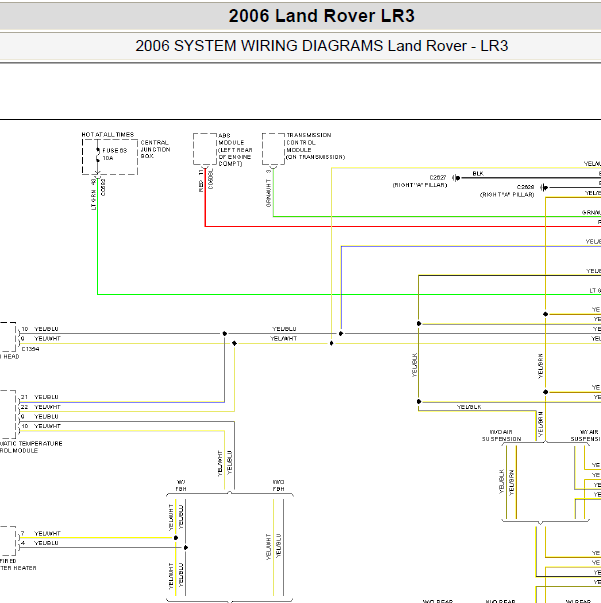Select the "C2028" ground connector label
This screenshot has height=603, width=601.
pyautogui.click(x=525, y=187)
